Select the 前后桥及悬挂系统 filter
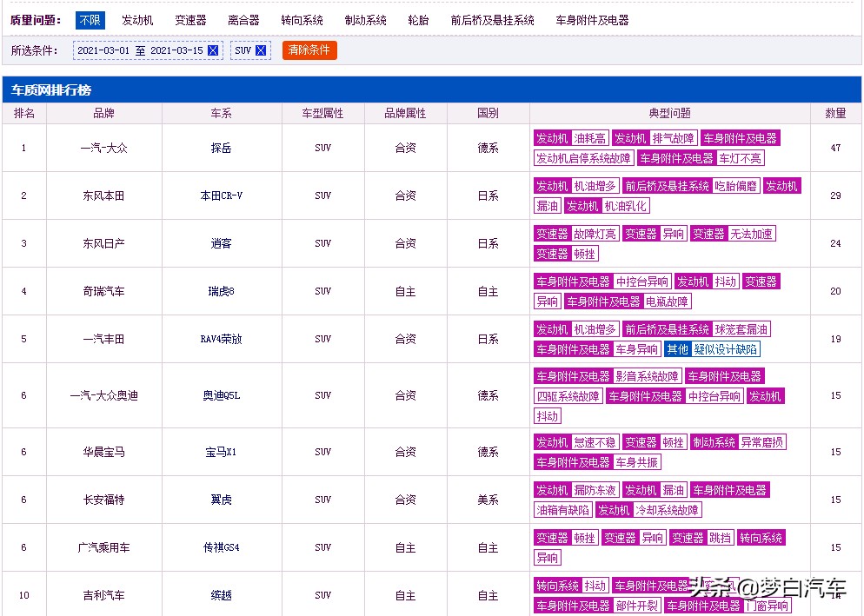 pyautogui.click(x=492, y=20)
